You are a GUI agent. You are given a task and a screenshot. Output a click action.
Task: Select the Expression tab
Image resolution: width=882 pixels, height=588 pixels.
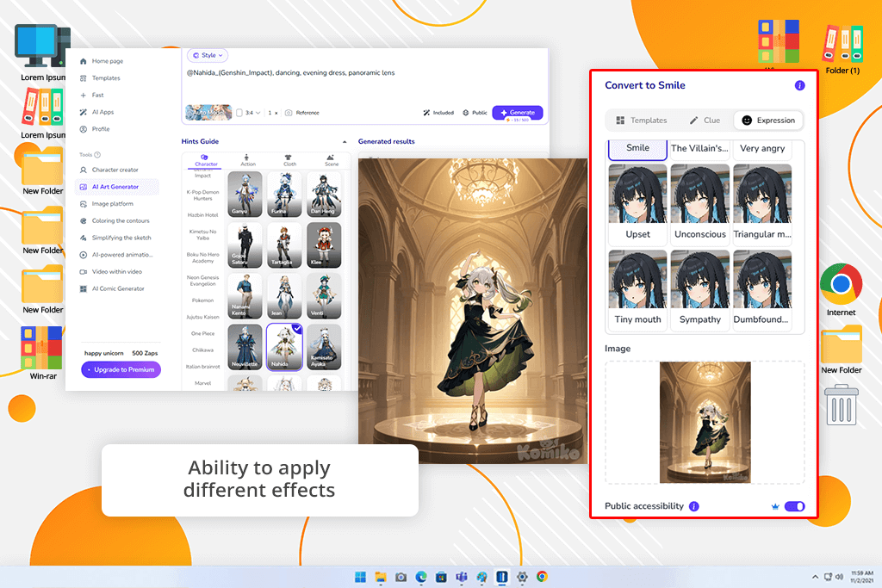click(x=767, y=121)
